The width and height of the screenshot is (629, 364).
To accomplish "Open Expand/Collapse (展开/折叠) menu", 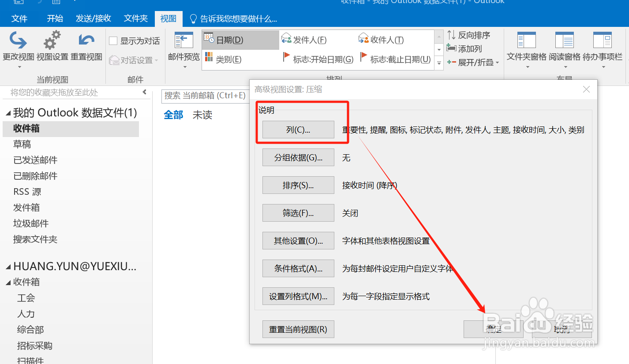I will pyautogui.click(x=473, y=63).
